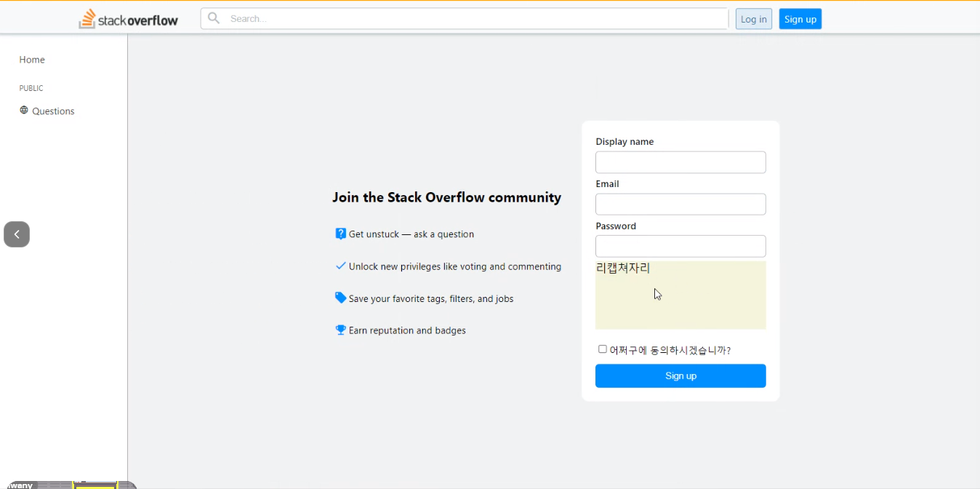Screen dimensions: 980x489
Task: Click the tag icon beside Save your favorite tags
Action: click(x=340, y=298)
